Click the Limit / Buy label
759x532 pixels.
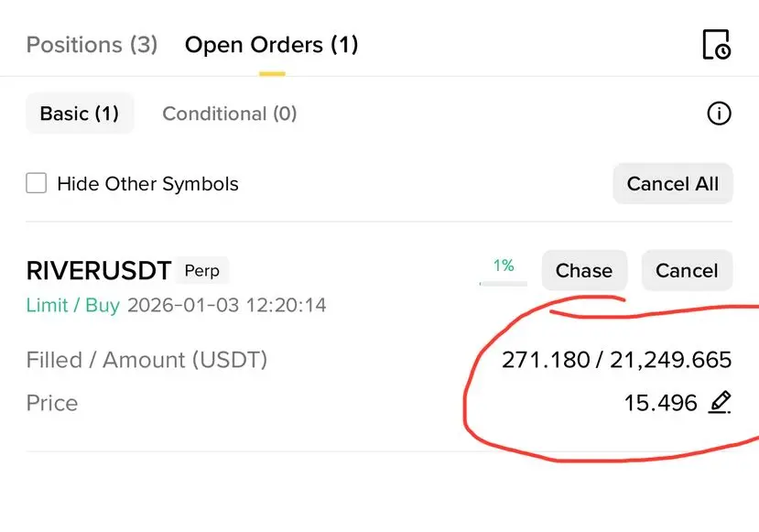pyautogui.click(x=73, y=305)
